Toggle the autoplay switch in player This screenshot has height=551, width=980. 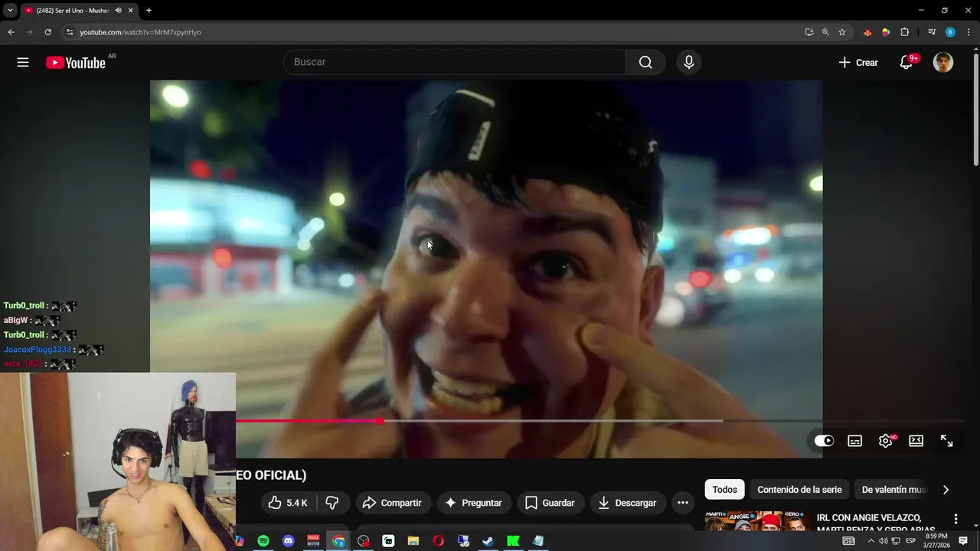click(824, 441)
